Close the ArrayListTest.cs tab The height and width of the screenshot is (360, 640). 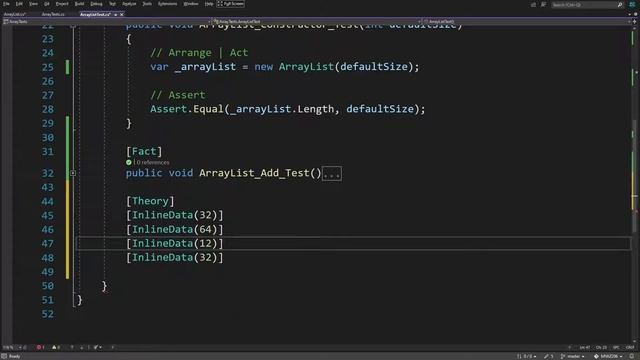click(122, 14)
